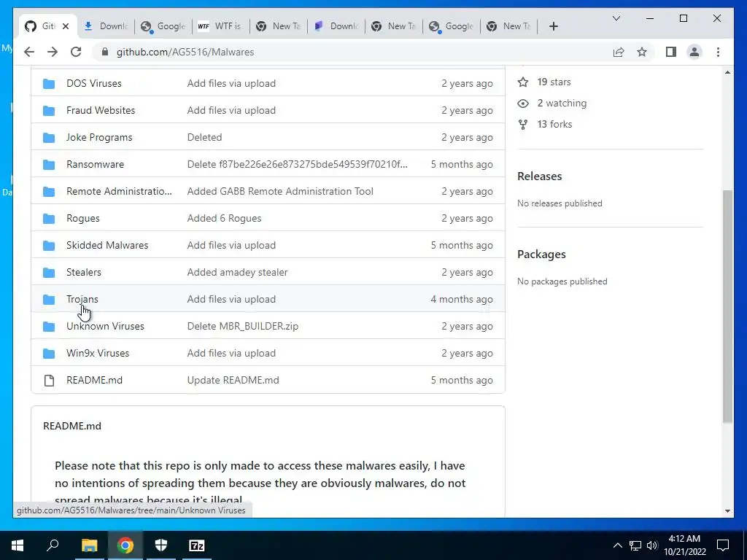Click the page vertical scrollbar thumb
This screenshot has height=560, width=747.
pyautogui.click(x=727, y=306)
